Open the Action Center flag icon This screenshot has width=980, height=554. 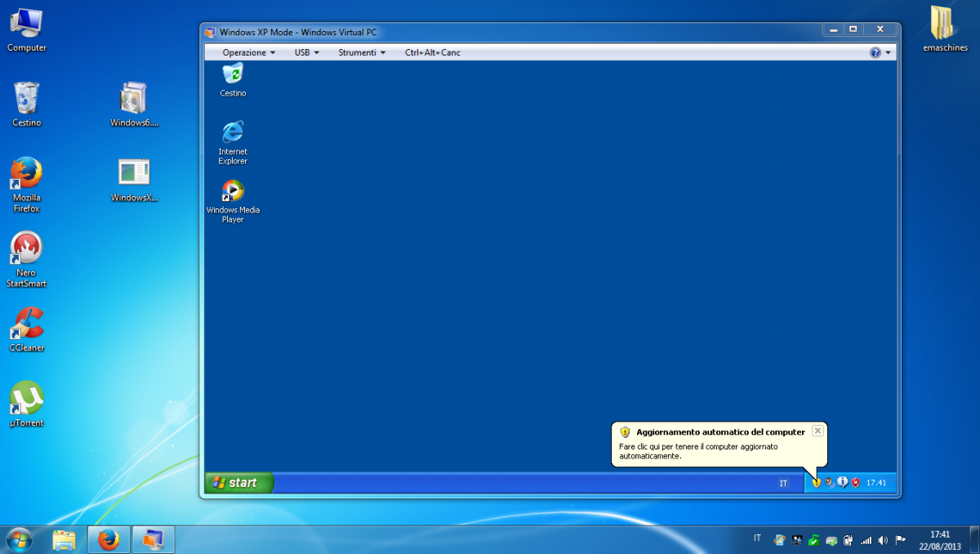[x=900, y=540]
